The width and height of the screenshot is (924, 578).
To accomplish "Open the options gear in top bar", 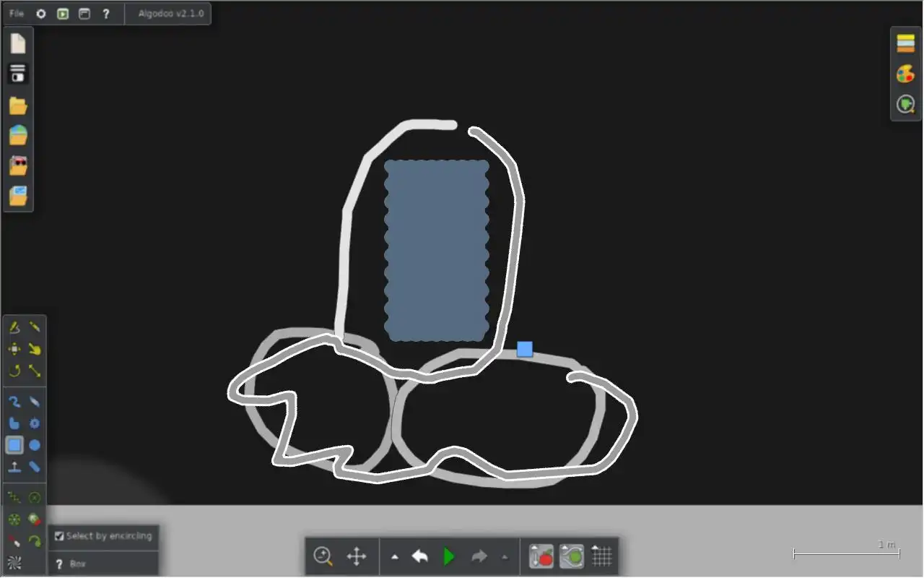I will (x=41, y=14).
